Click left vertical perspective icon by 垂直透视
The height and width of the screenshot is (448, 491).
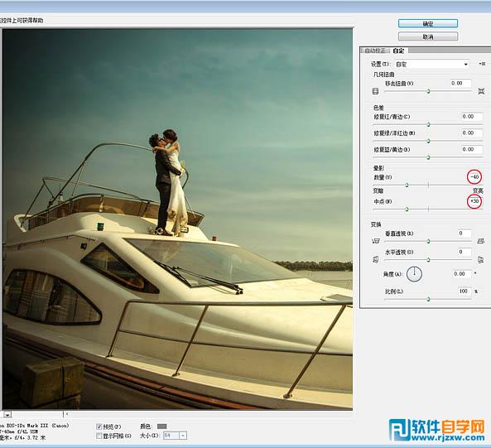375,241
